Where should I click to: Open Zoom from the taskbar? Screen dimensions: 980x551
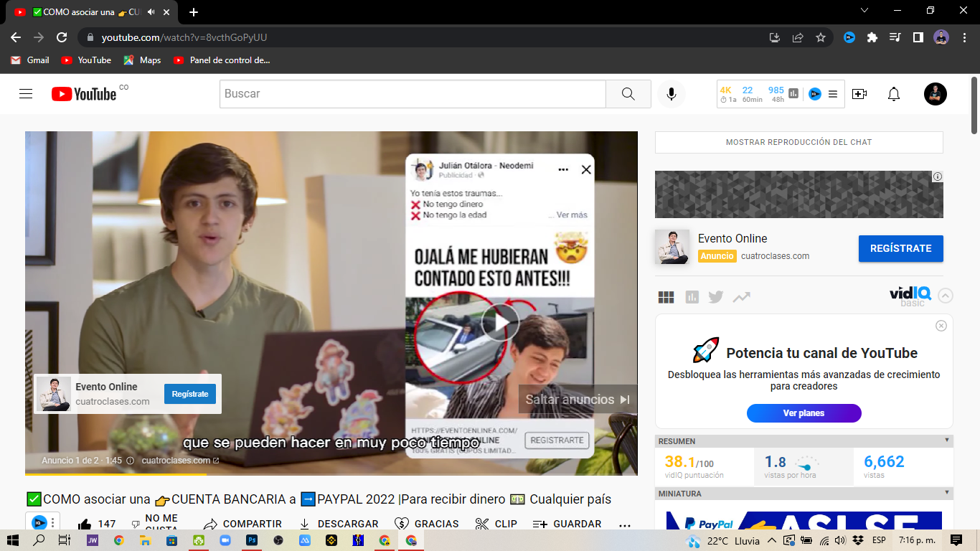[x=225, y=540]
